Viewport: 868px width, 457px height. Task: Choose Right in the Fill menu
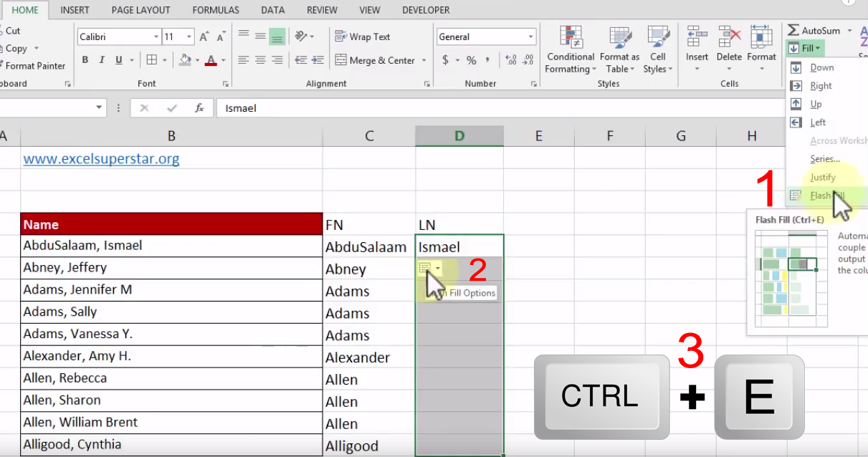[821, 86]
